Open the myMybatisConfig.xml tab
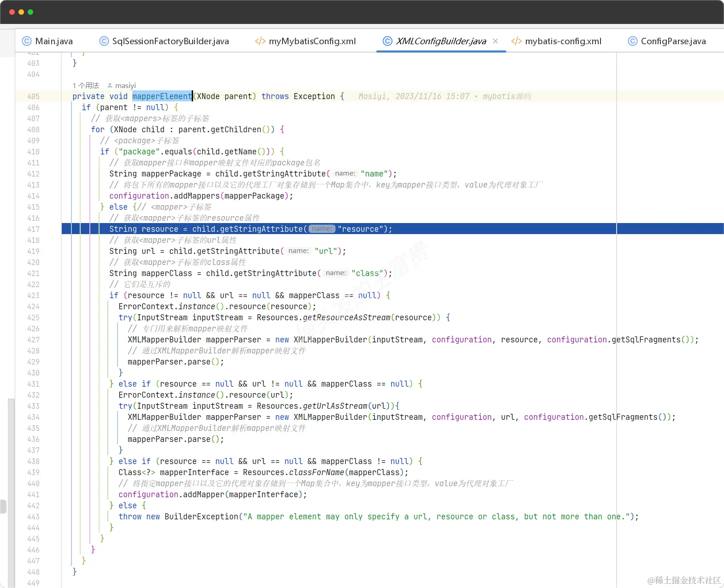This screenshot has width=724, height=588. (306, 41)
